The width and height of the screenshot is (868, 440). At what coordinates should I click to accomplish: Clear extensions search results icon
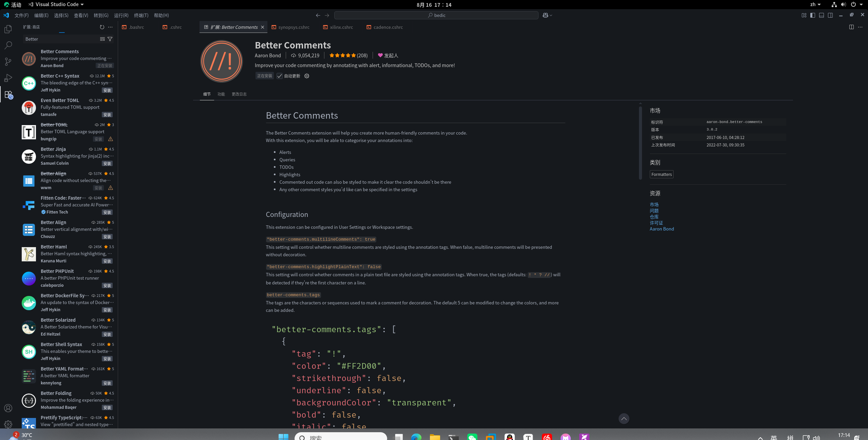102,39
